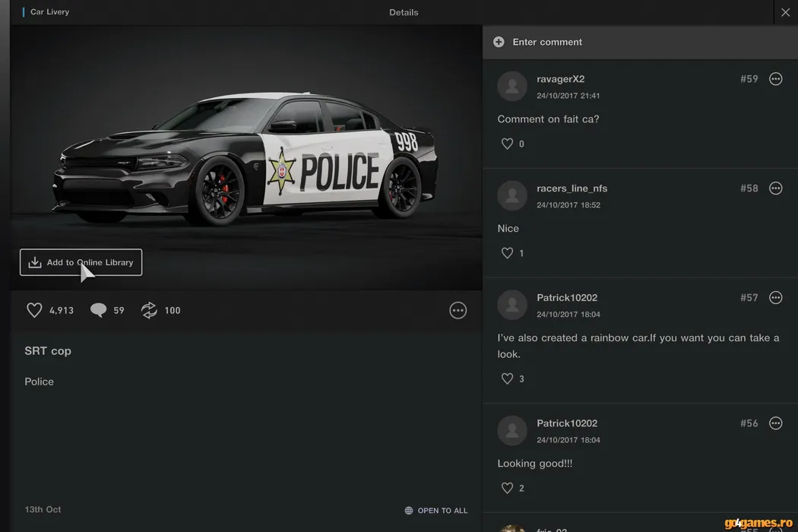Open the livery comments bubble icon
The width and height of the screenshot is (798, 532).
(x=98, y=310)
